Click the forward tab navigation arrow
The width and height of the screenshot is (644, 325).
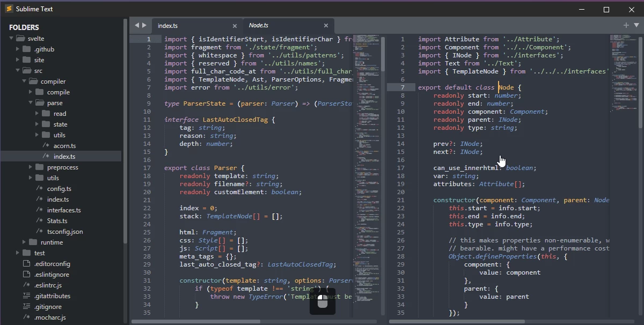144,25
